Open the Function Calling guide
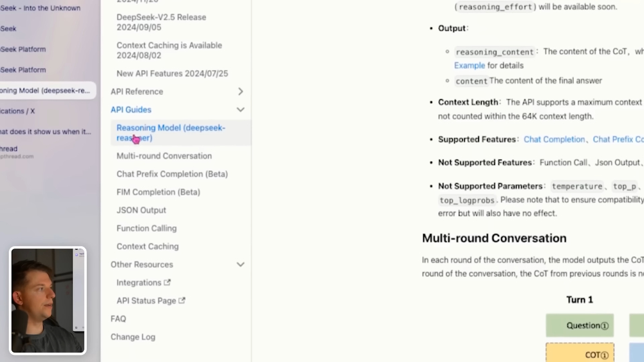The height and width of the screenshot is (362, 644). point(147,228)
